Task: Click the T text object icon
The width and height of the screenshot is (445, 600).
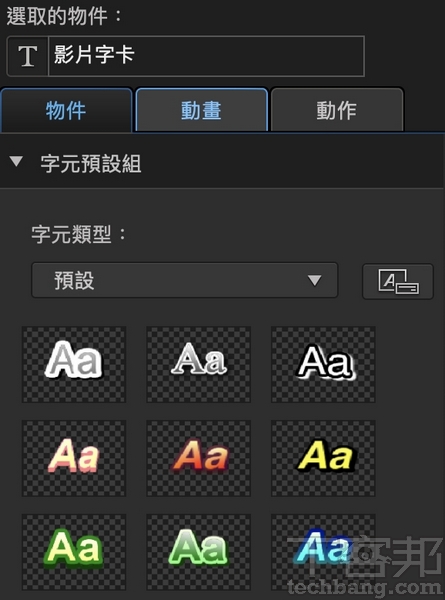Action: click(28, 56)
